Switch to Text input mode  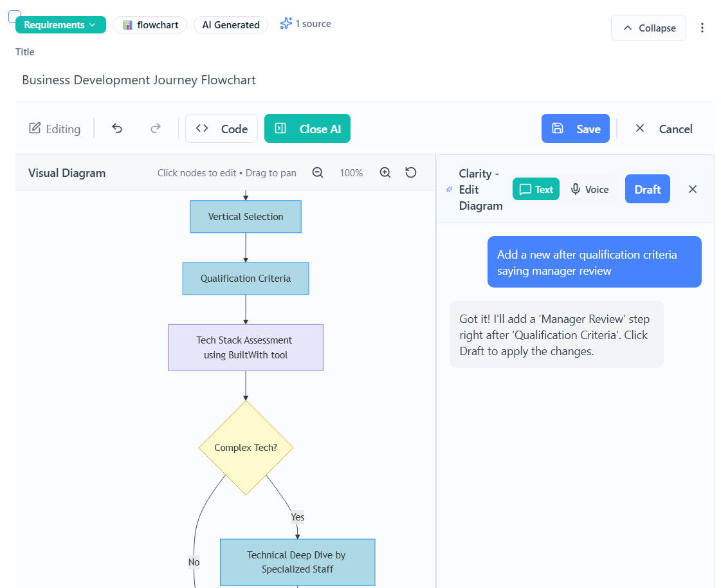pos(536,188)
